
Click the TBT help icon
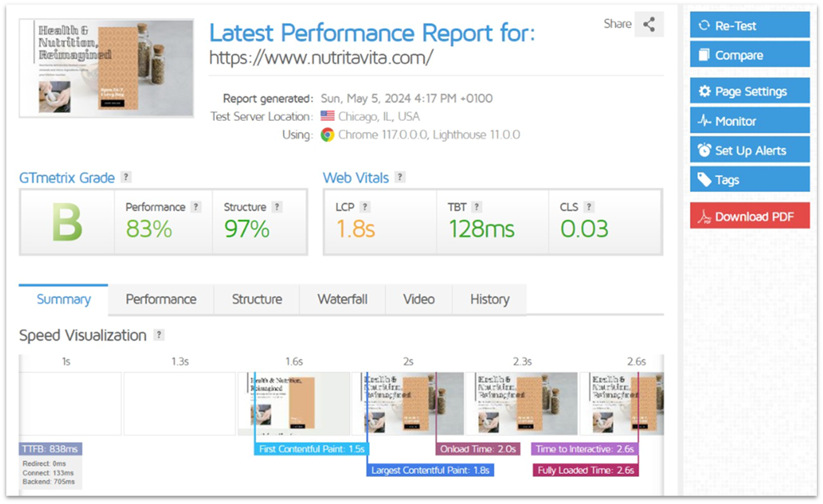(477, 207)
